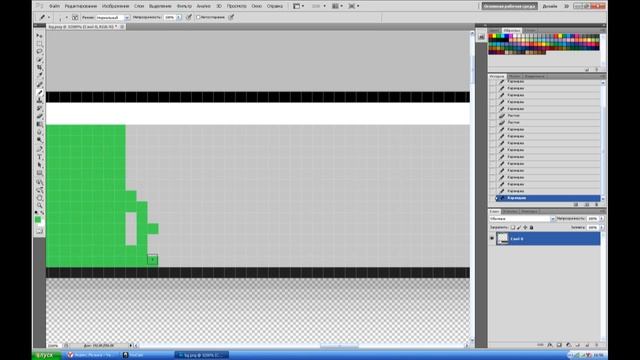640x360 pixels.
Task: Open foreground green color picker
Action: 38,220
